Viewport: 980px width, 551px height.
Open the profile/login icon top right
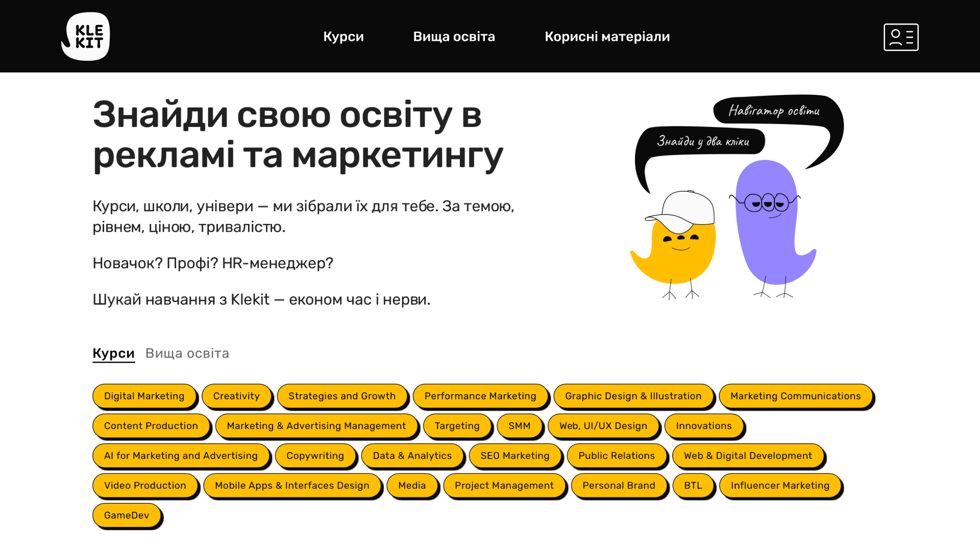tap(900, 36)
